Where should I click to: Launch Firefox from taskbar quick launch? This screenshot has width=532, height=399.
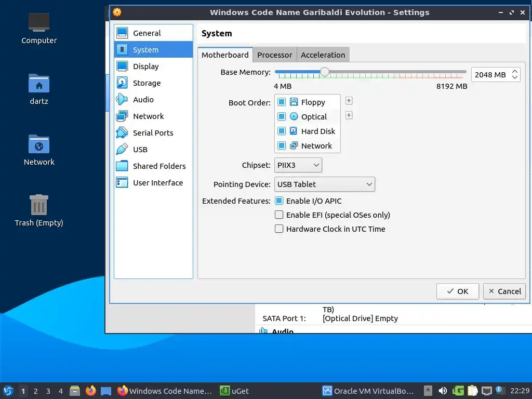point(90,391)
